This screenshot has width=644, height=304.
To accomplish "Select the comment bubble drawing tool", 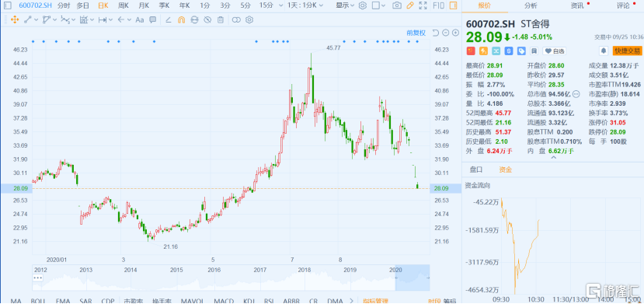I will 152,19.
